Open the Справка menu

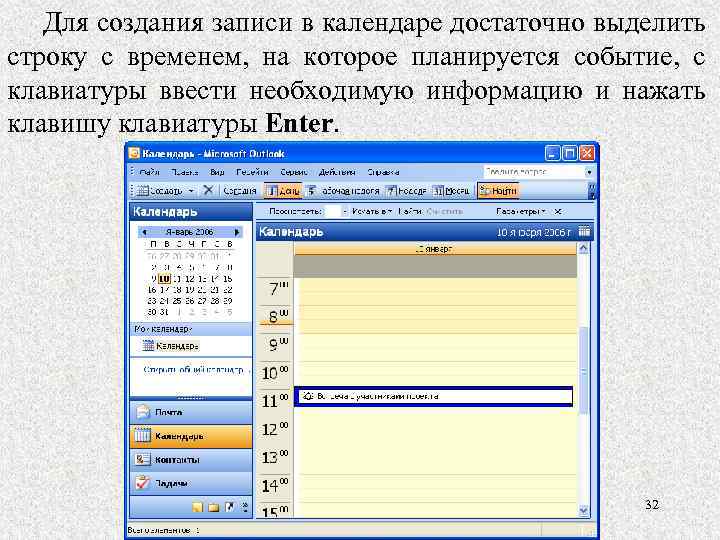tap(383, 172)
